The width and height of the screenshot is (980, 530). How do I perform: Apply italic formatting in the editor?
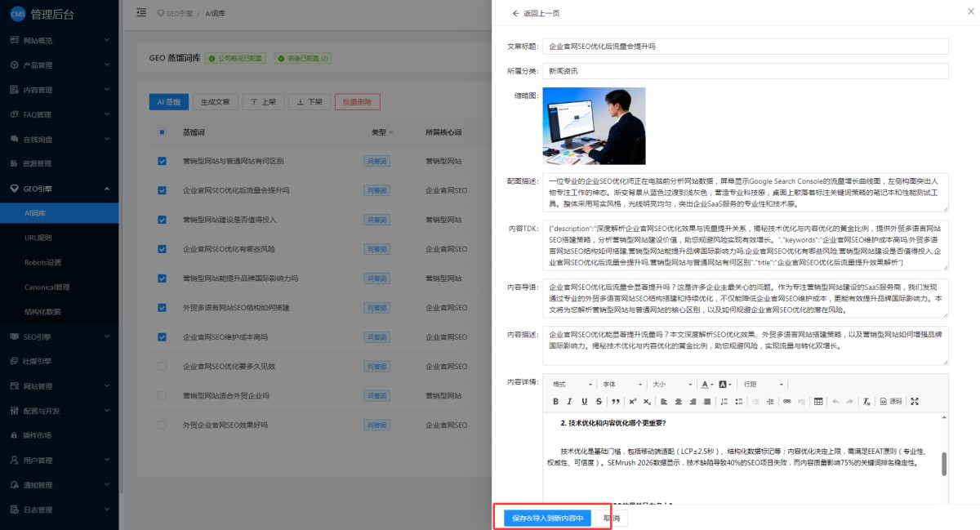(x=570, y=402)
